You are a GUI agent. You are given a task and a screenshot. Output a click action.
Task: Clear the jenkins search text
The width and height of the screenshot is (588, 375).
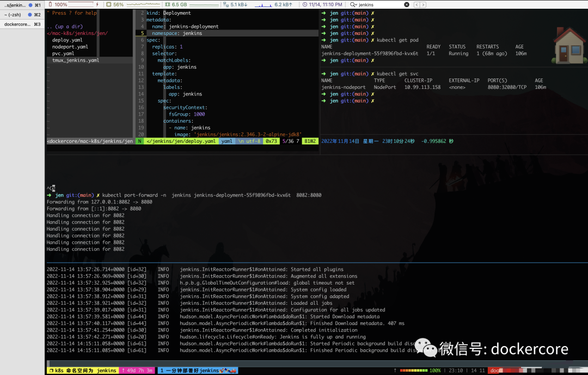(x=407, y=4)
